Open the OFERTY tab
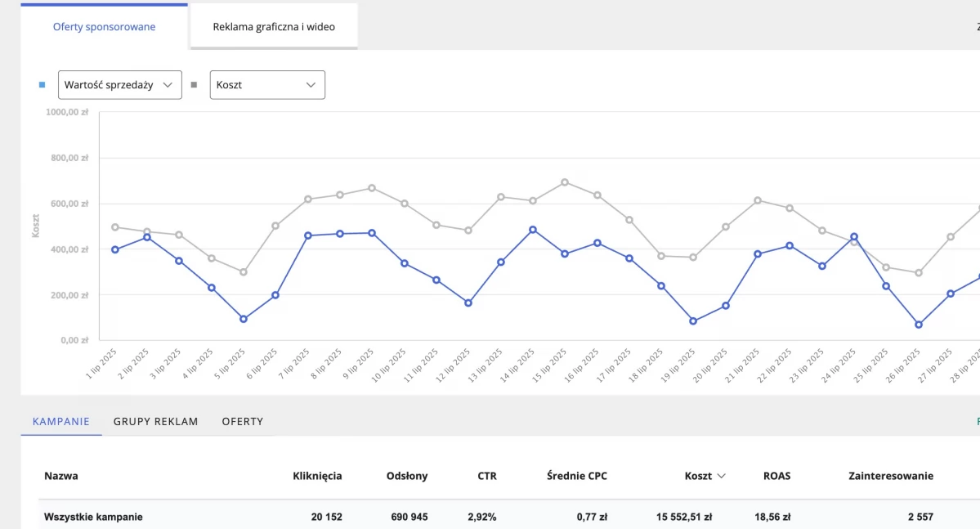The width and height of the screenshot is (980, 529). 243,422
